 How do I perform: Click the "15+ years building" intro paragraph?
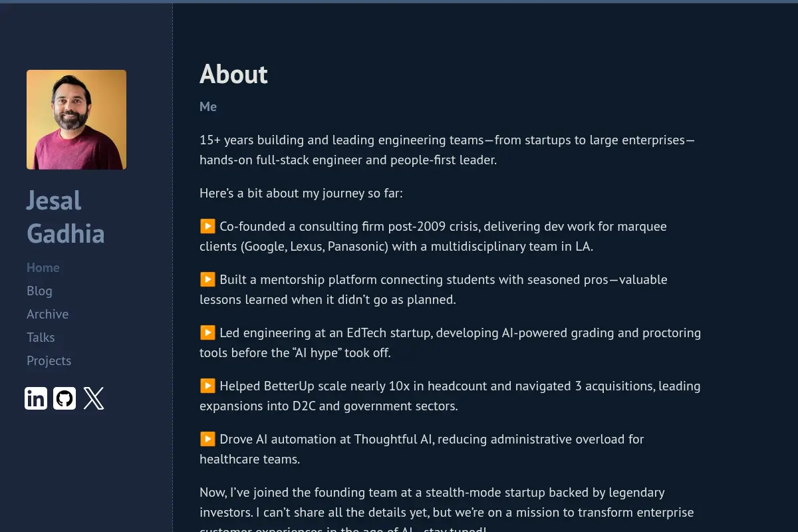coord(448,150)
